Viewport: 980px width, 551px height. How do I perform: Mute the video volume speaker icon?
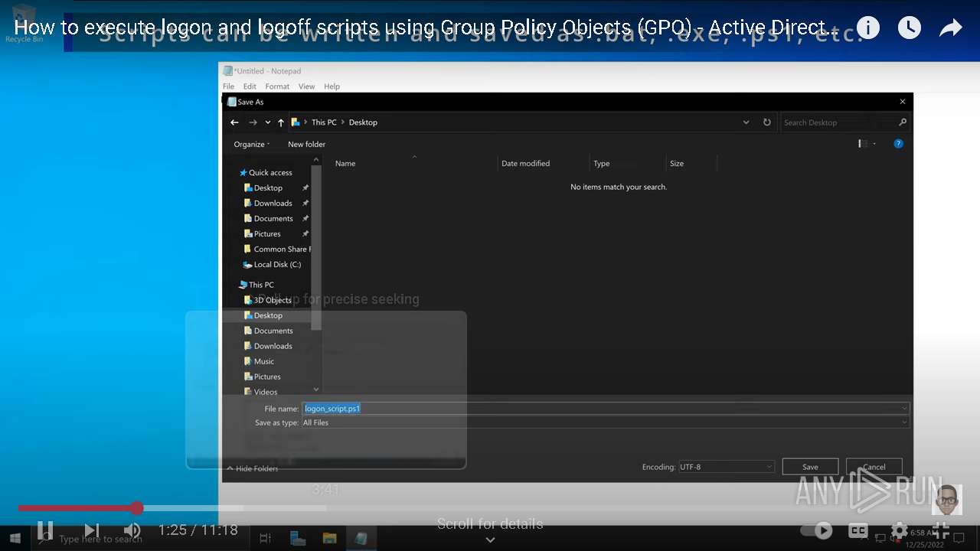coord(132,530)
